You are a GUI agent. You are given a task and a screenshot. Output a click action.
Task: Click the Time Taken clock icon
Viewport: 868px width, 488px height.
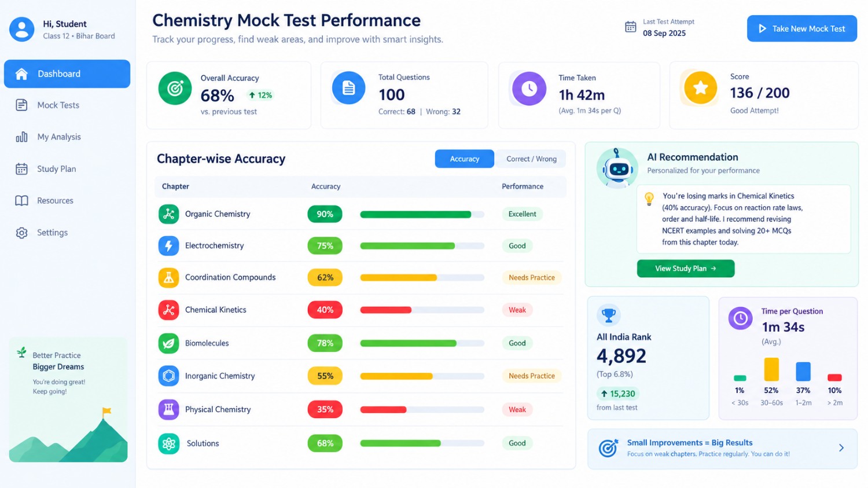(529, 88)
